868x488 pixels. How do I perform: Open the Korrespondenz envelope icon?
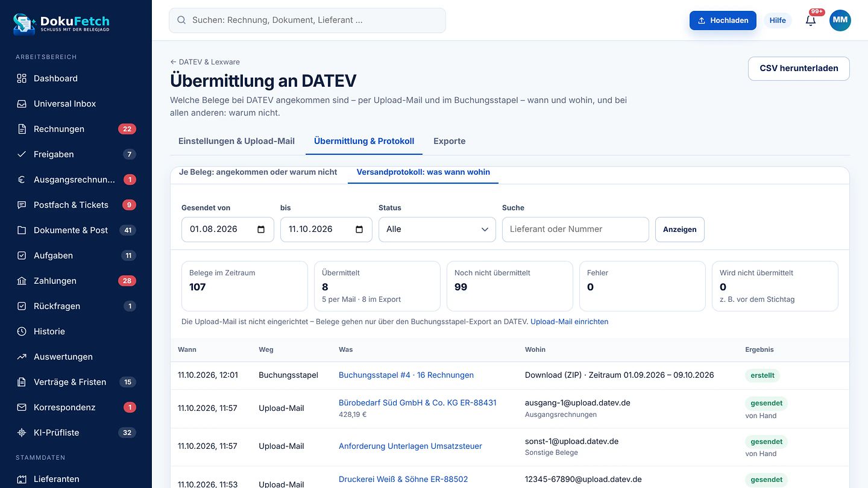tap(22, 407)
